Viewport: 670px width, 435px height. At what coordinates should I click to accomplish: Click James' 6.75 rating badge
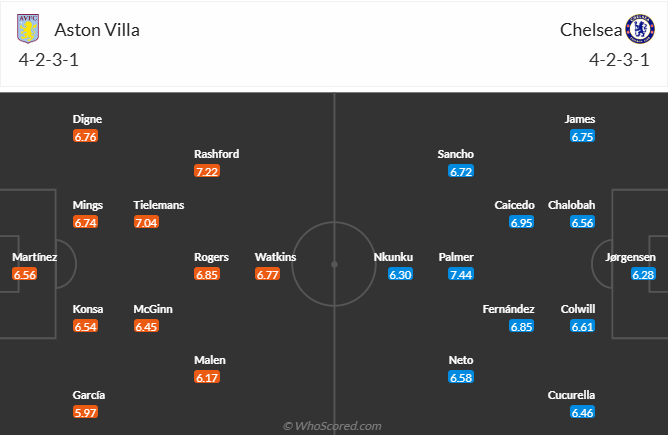[x=582, y=137]
